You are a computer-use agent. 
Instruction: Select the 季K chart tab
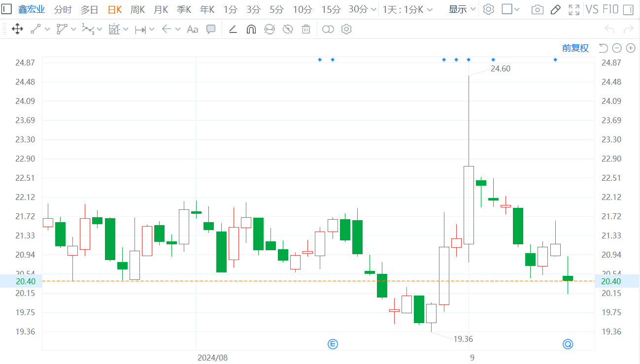(x=184, y=9)
